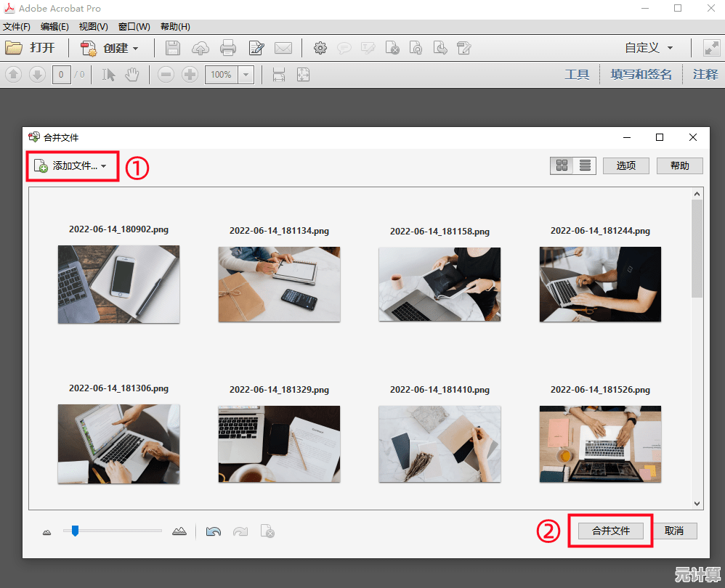Click the Save file icon in the toolbar
Screen dimensions: 725x588
[173, 48]
